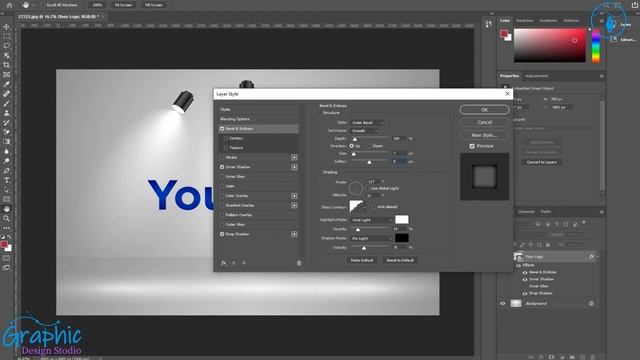Viewport: 640px width, 360px height.
Task: Add another Color Overlay with plus icon
Action: (294, 196)
